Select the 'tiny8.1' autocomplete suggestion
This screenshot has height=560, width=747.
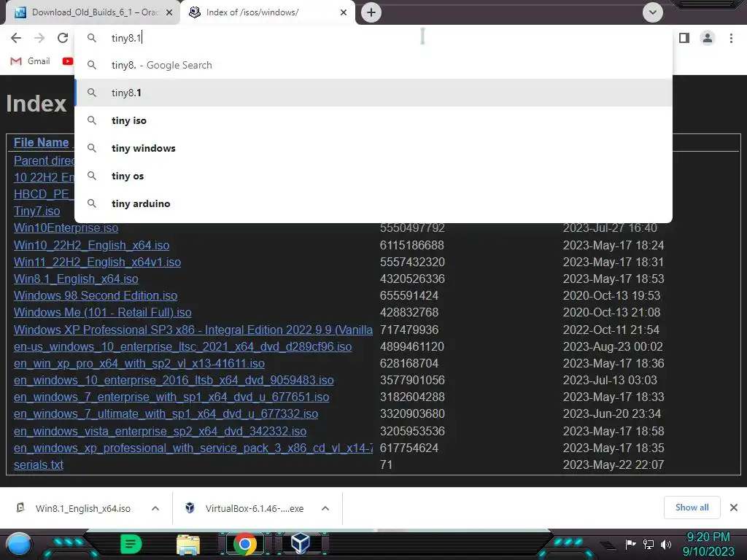click(373, 93)
